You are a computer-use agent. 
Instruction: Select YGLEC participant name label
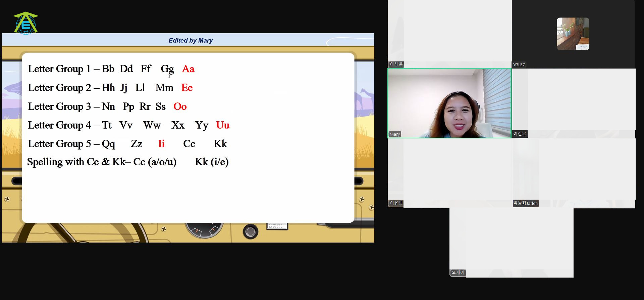(x=519, y=65)
